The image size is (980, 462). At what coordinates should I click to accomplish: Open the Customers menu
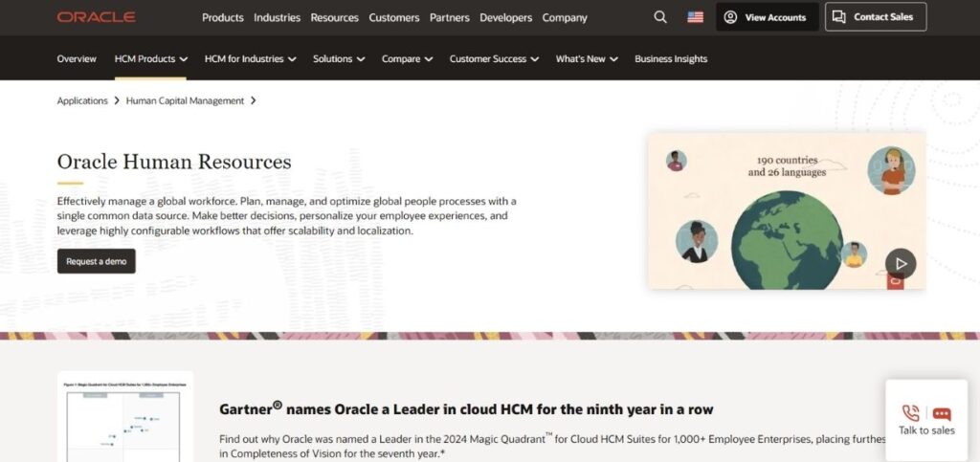tap(393, 17)
